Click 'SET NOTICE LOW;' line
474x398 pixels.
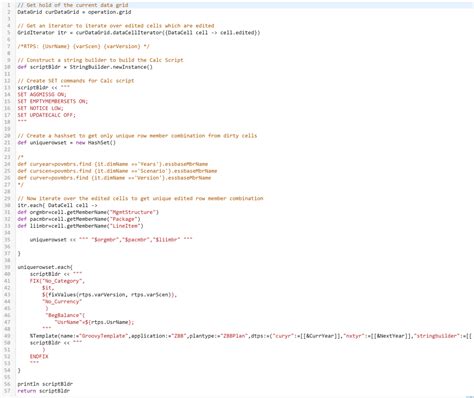click(40, 108)
